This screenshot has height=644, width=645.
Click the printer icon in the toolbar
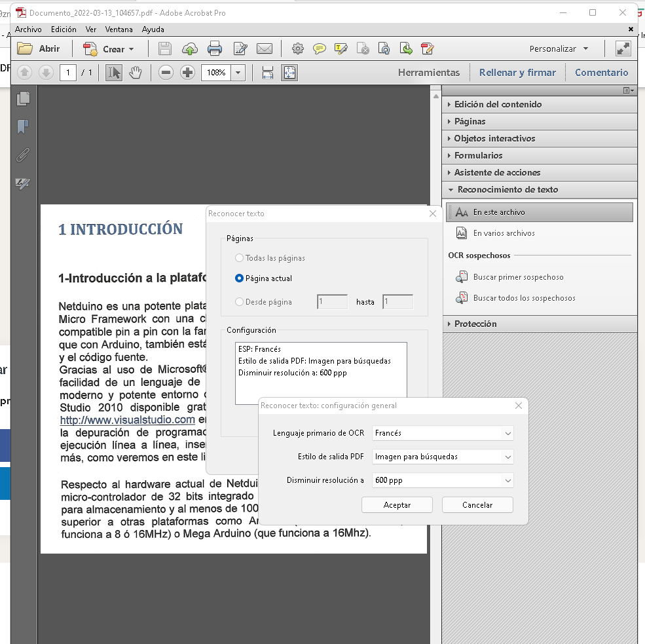(x=214, y=48)
